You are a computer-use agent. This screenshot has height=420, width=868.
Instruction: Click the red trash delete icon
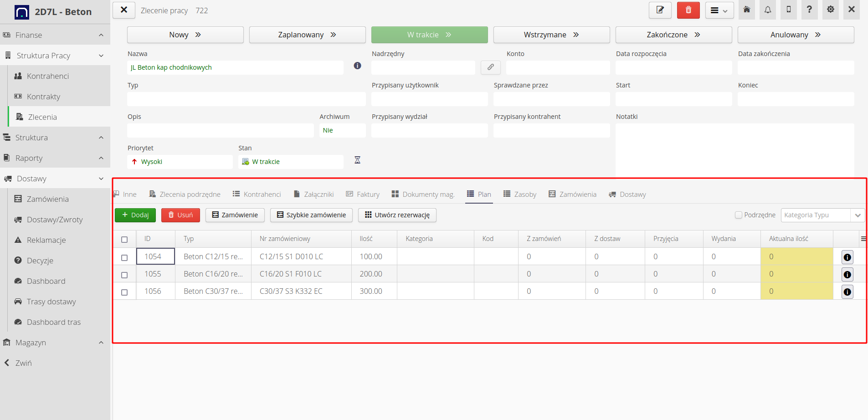688,10
